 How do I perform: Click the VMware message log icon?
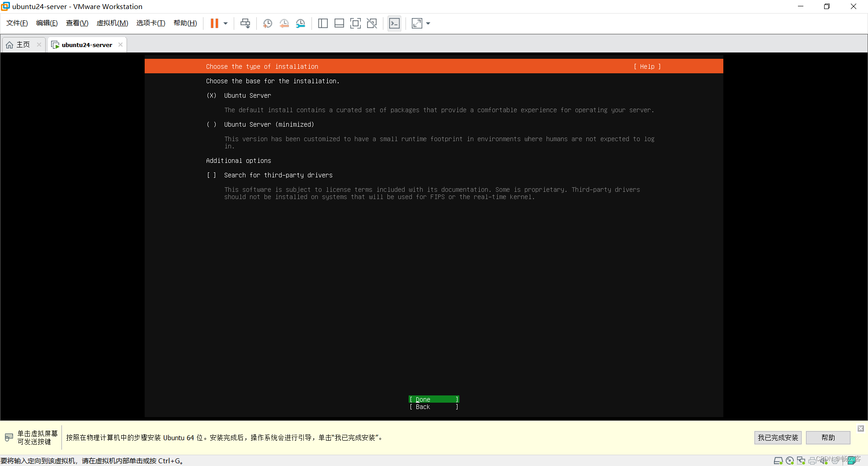[852, 461]
